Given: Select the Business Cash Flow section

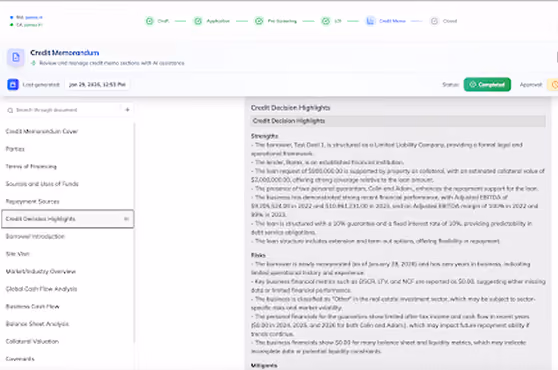Looking at the screenshot, I should [x=32, y=306].
